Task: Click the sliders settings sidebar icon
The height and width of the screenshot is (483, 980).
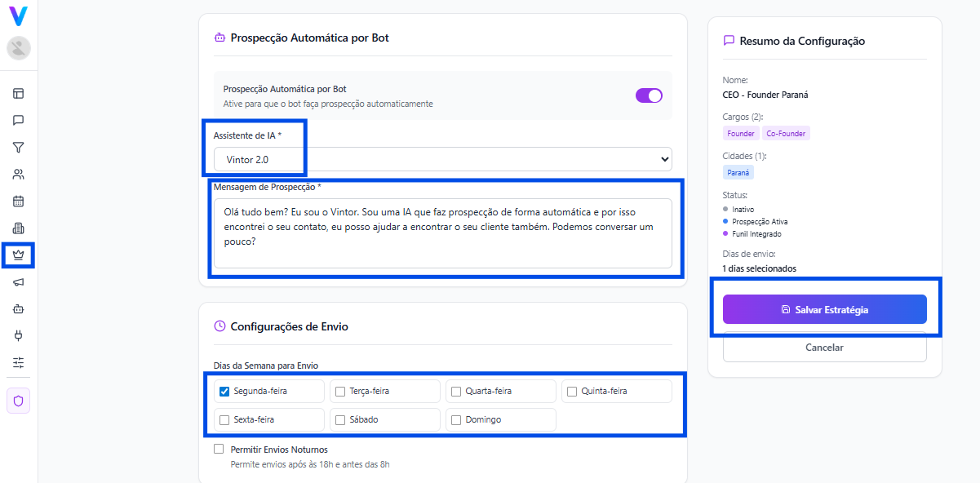Action: pyautogui.click(x=18, y=362)
